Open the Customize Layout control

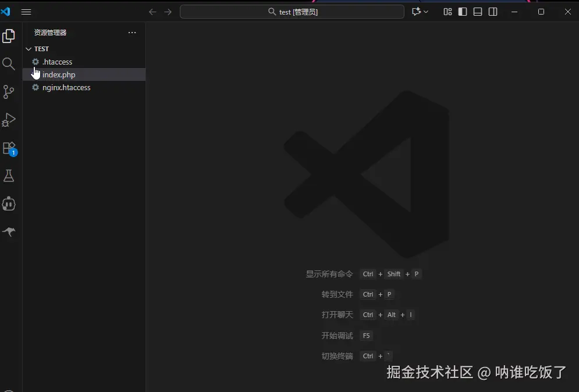coord(447,12)
